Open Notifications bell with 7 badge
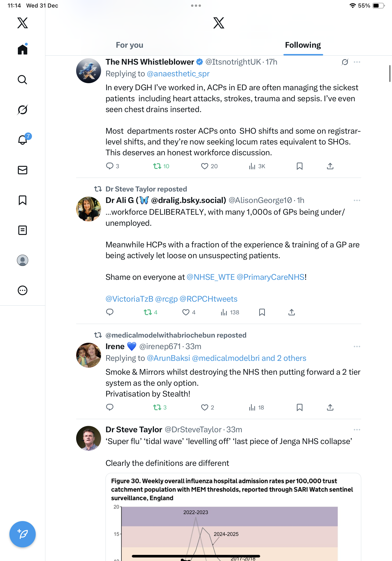Image resolution: width=392 pixels, height=561 pixels. (23, 140)
